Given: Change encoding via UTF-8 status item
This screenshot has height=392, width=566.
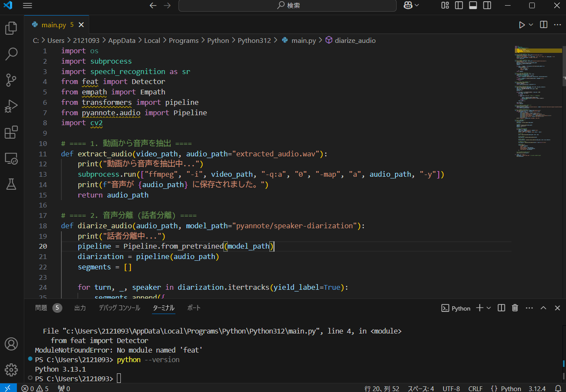Looking at the screenshot, I should (451, 389).
